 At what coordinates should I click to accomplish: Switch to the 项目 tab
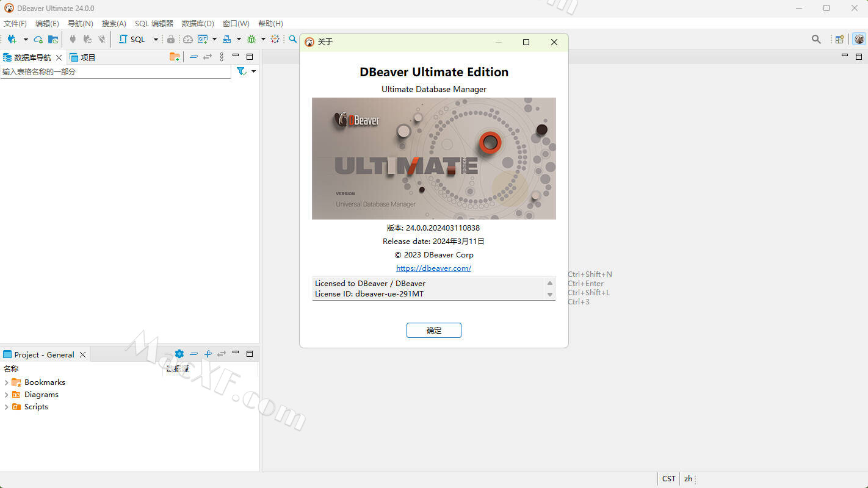(x=82, y=57)
